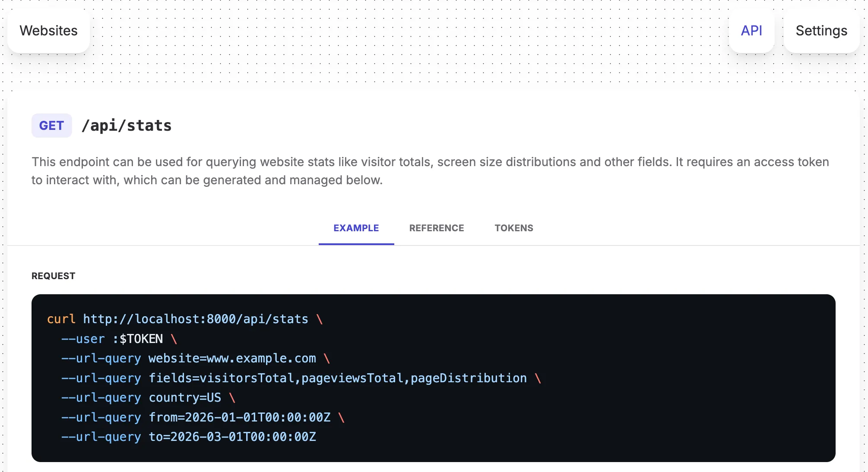This screenshot has width=868, height=472.
Task: Click the --user flag in the code
Action: [x=83, y=339]
